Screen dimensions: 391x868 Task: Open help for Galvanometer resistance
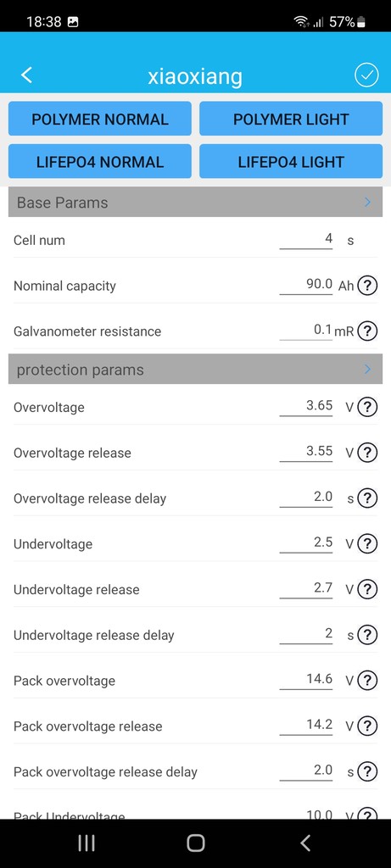pos(367,331)
